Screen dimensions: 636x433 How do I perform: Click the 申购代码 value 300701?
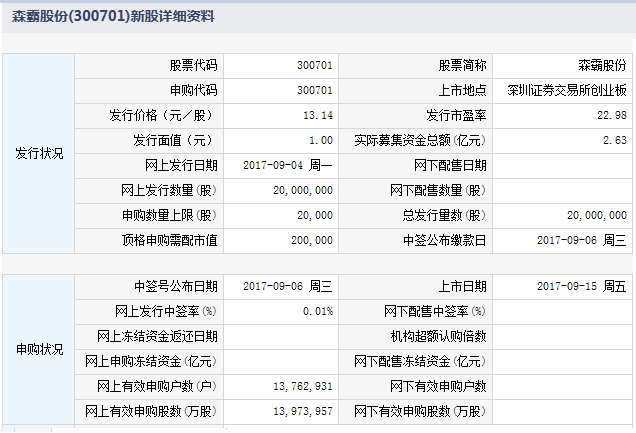[315, 90]
